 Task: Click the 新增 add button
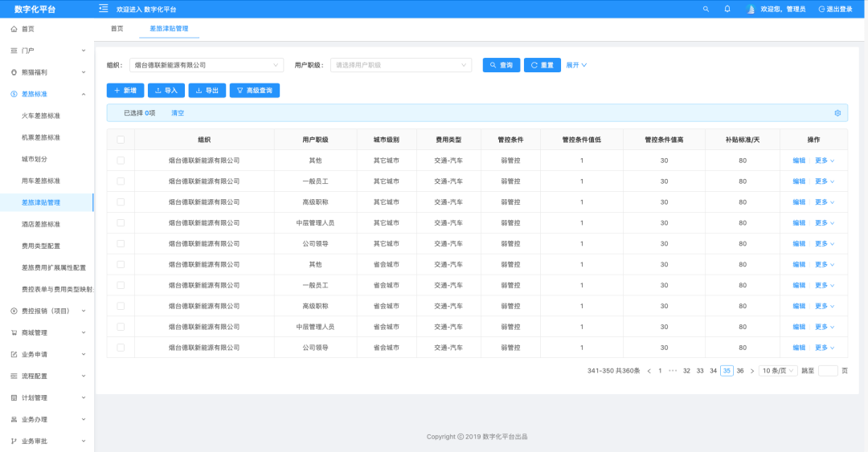125,90
